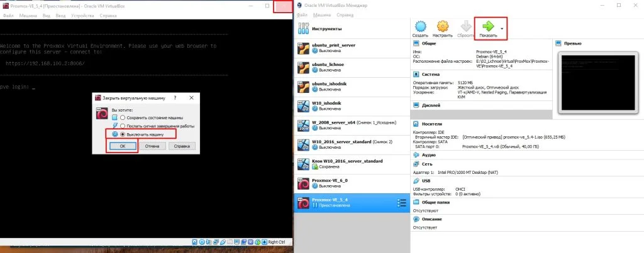The height and width of the screenshot is (253, 644).
Task: Close the 'Закрыть виртуальную машину' dialog with X
Action: 191,98
